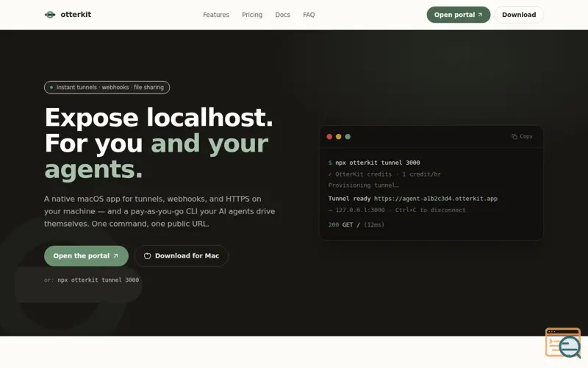Click the Open the portal hero button
The height and width of the screenshot is (368, 588).
pyautogui.click(x=86, y=255)
